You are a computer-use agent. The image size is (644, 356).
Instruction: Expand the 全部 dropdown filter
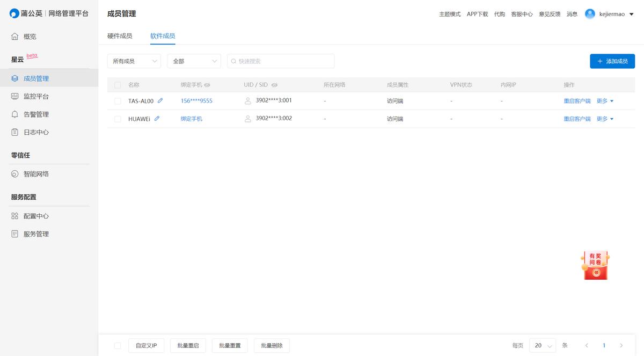coord(194,61)
